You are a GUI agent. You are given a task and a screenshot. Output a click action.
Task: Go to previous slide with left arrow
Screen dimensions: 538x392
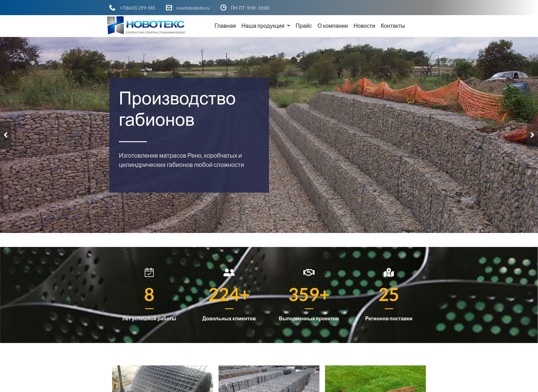coord(6,135)
